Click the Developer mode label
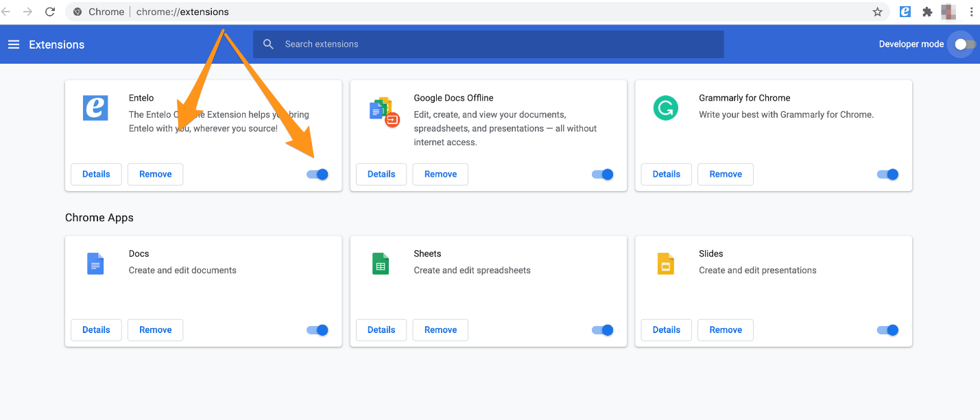Screen dimensions: 980x420 coord(911,44)
